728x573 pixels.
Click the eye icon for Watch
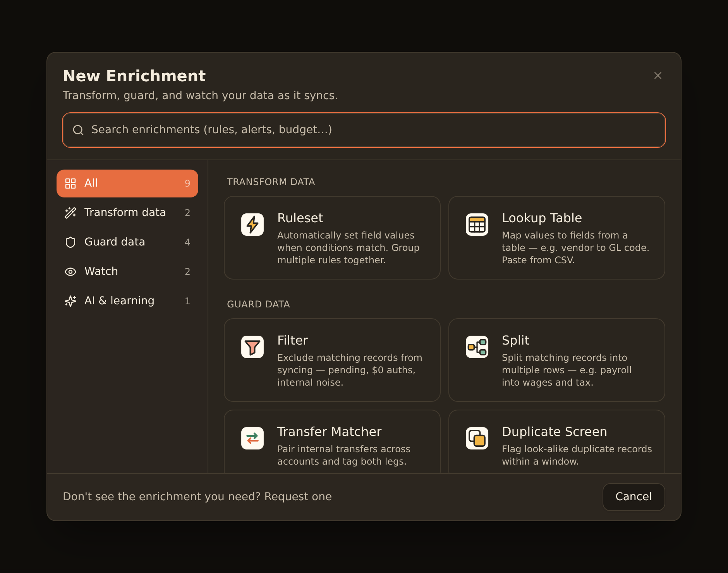tap(70, 272)
